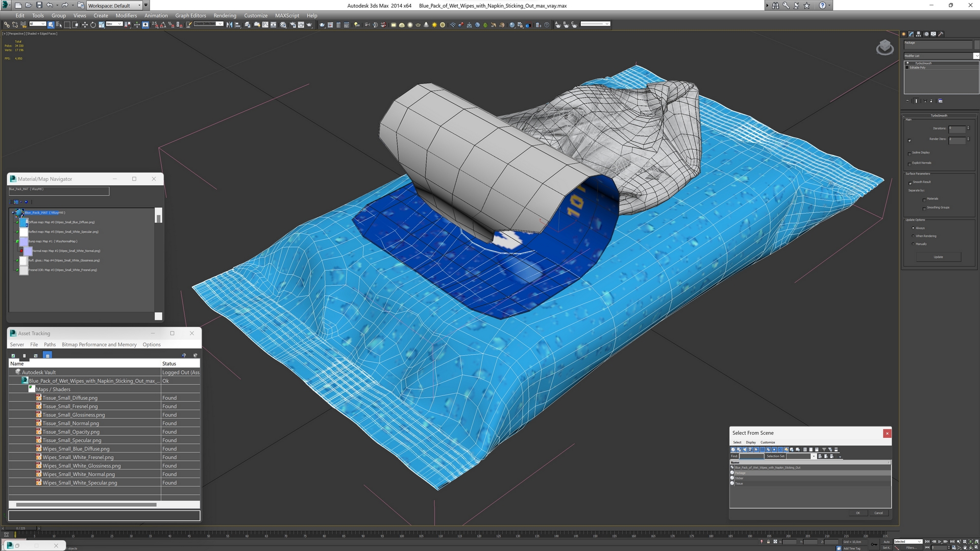Open the Workspace: Default dropdown

click(114, 5)
